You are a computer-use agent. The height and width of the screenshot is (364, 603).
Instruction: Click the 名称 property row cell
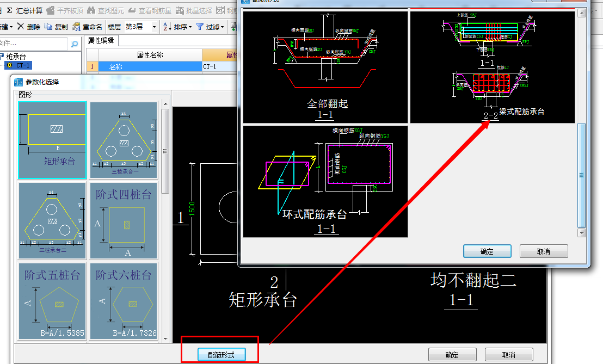(x=150, y=66)
